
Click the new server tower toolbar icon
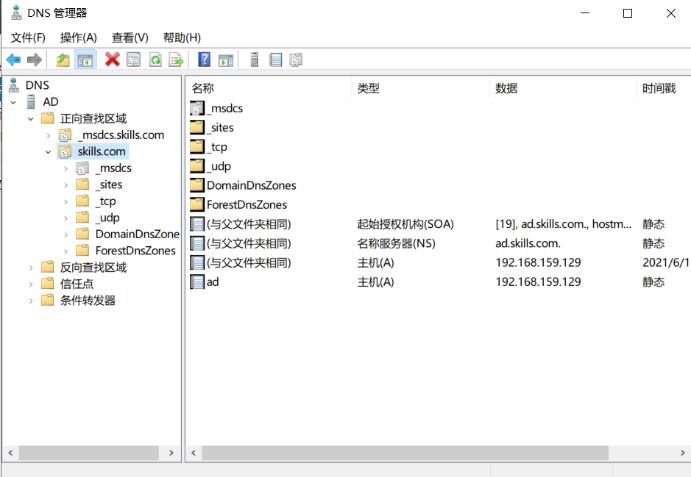(254, 60)
